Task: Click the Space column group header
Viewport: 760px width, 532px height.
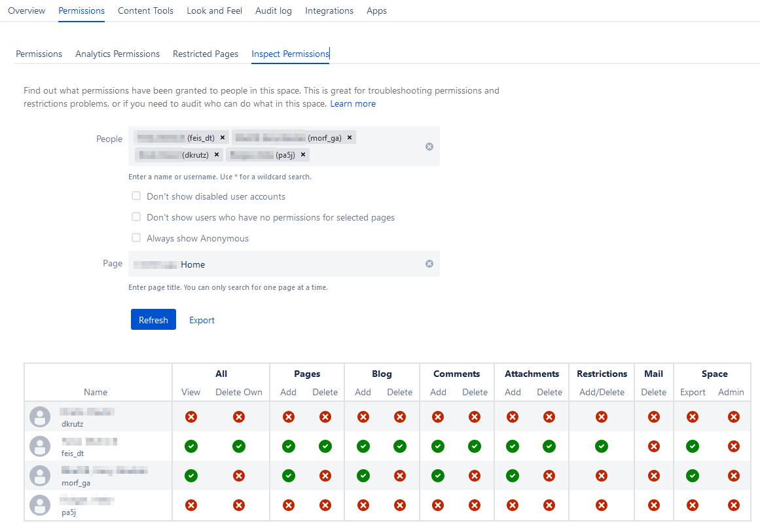Action: tap(714, 374)
